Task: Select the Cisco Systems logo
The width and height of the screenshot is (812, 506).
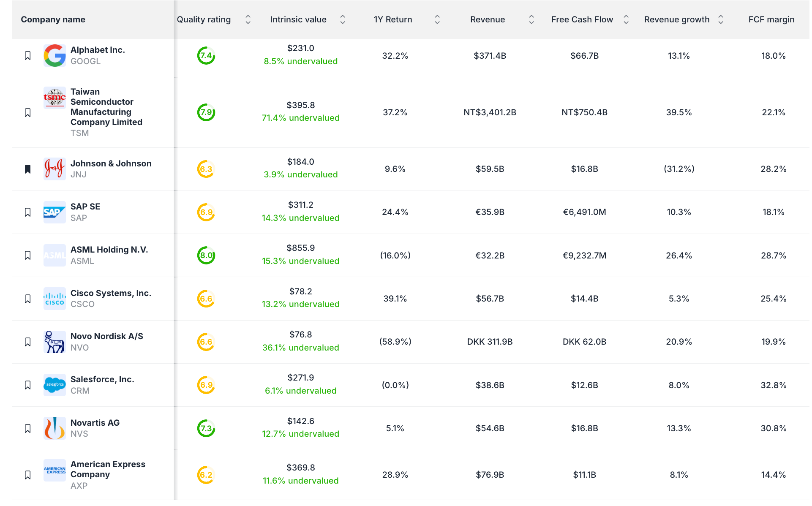Action: [54, 299]
